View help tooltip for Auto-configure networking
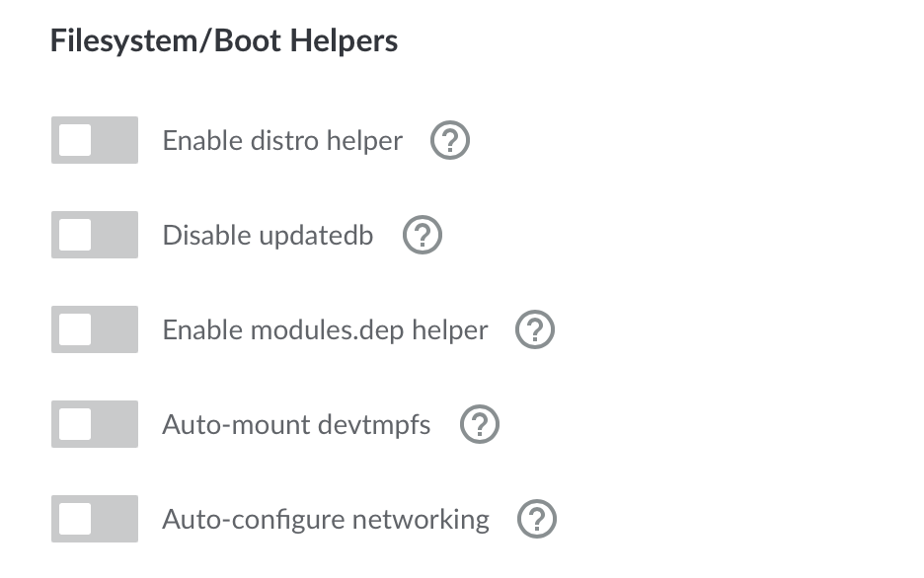The height and width of the screenshot is (578, 924). tap(537, 519)
